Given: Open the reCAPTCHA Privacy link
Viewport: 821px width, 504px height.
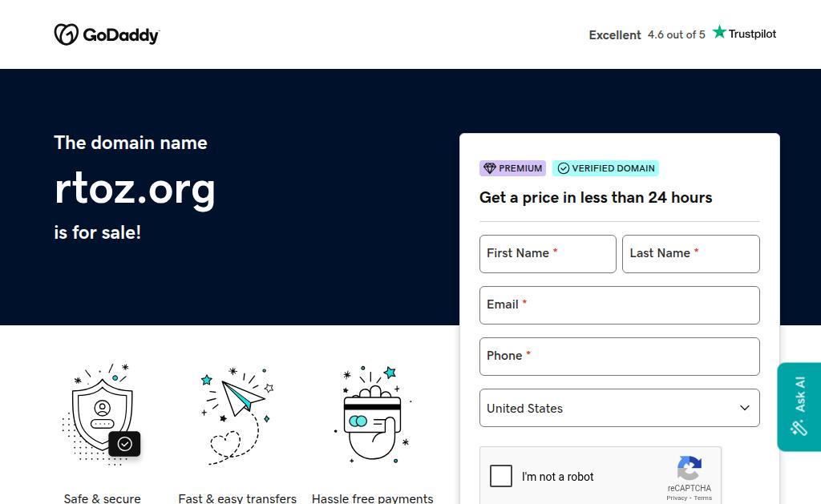Looking at the screenshot, I should pos(677,498).
